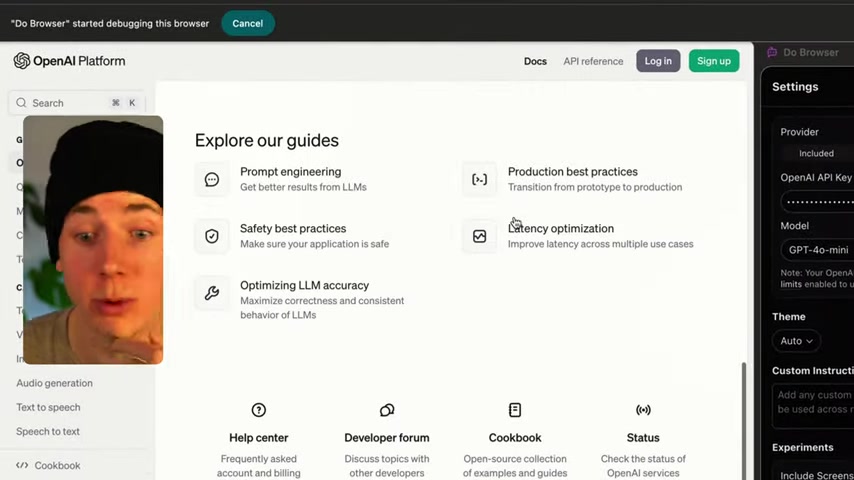Image resolution: width=854 pixels, height=480 pixels.
Task: Open the Production best practices guide title
Action: point(573,172)
